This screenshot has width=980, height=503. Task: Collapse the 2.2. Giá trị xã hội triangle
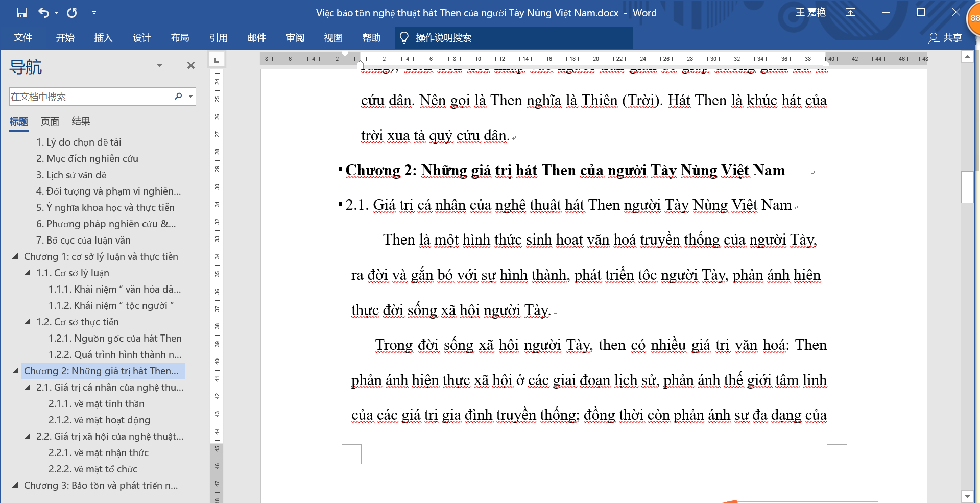pos(28,436)
